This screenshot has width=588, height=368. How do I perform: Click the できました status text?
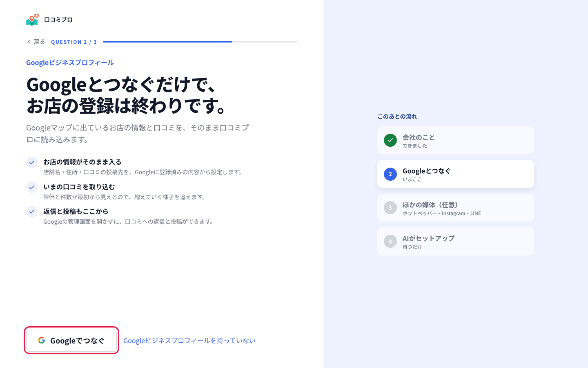[x=415, y=146]
